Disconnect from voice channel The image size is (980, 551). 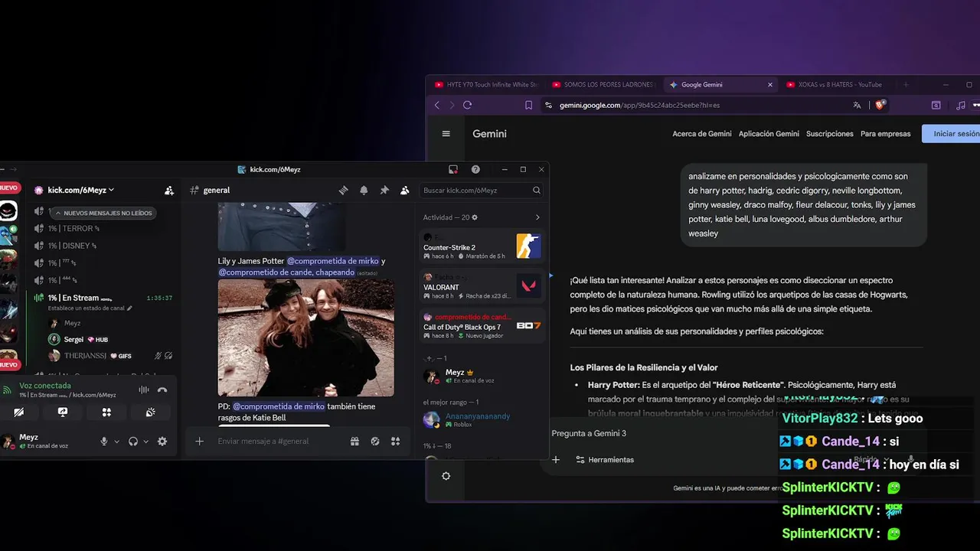click(x=162, y=390)
